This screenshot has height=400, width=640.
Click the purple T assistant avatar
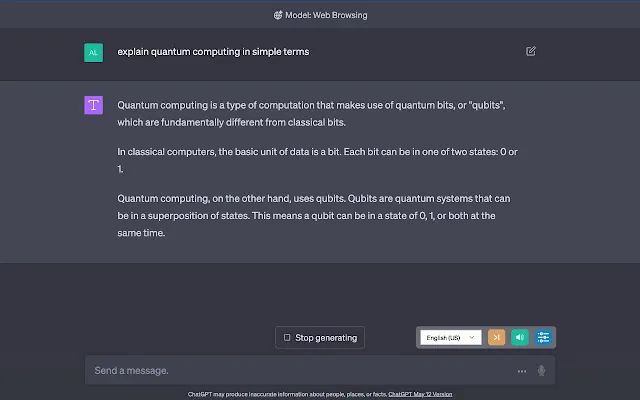[x=93, y=105]
